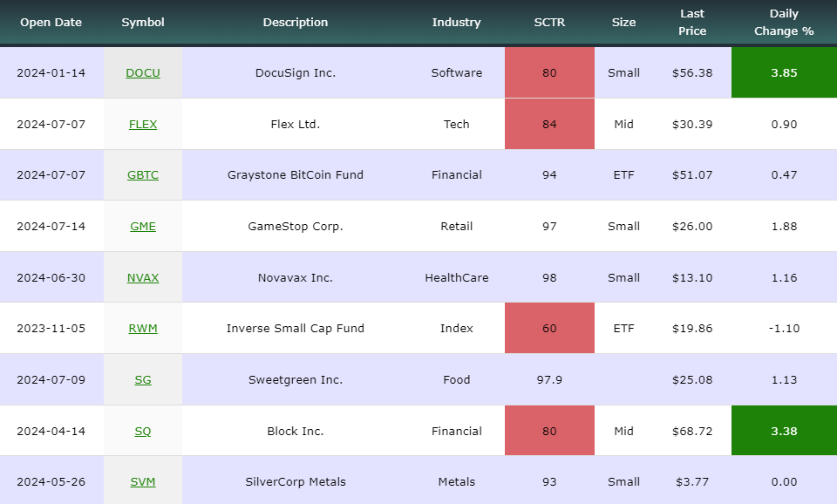Click the Software industry cell
The width and height of the screenshot is (837, 504).
pos(456,72)
